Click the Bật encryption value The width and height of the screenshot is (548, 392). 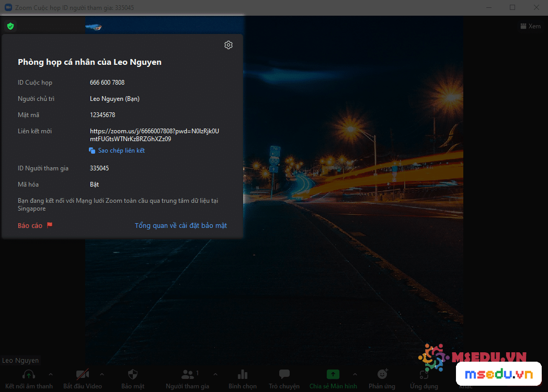(x=94, y=185)
